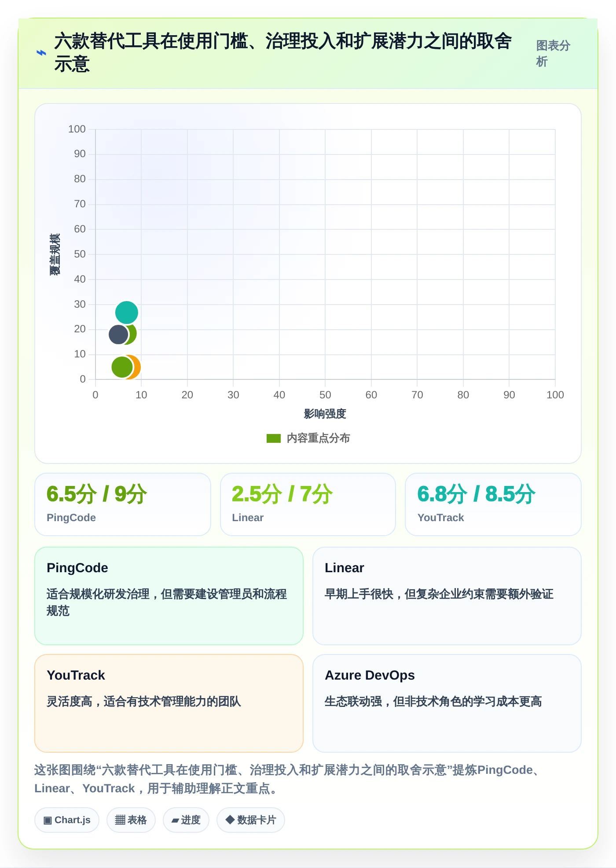This screenshot has height=868, width=616.
Task: Click the x-axis tick label 50
Action: pyautogui.click(x=325, y=395)
